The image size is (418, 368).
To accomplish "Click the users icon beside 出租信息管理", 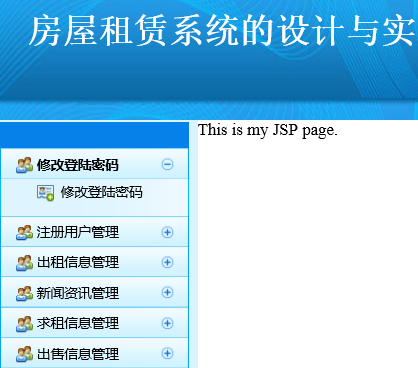I will pos(24,263).
